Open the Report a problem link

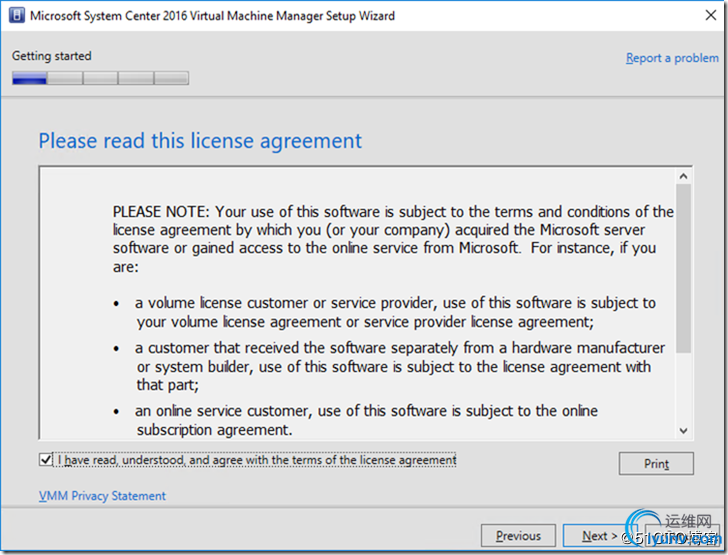(x=672, y=58)
